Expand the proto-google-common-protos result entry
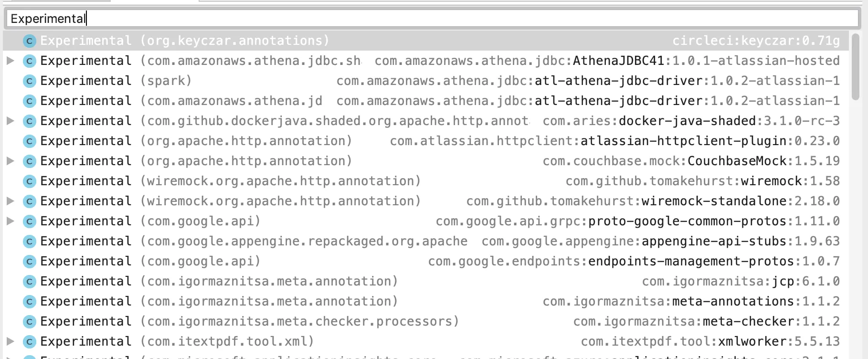This screenshot has height=359, width=868. tap(10, 221)
